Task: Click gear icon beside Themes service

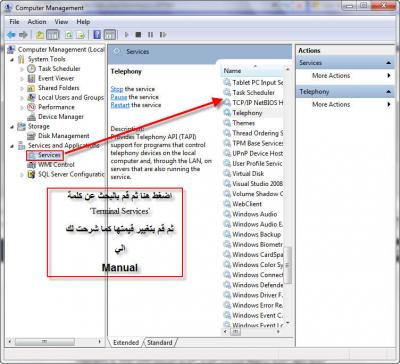Action: pos(227,123)
